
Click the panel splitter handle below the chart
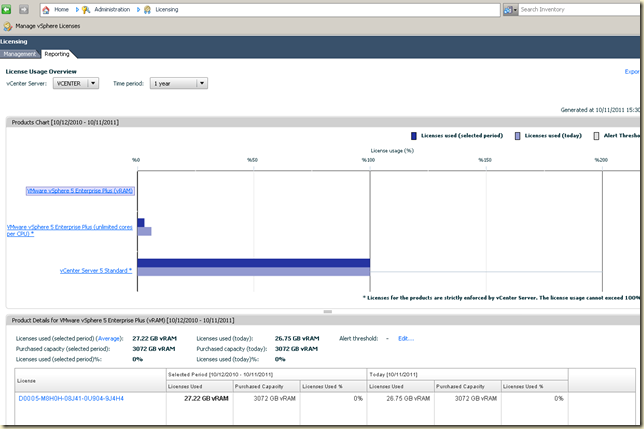coord(328,312)
